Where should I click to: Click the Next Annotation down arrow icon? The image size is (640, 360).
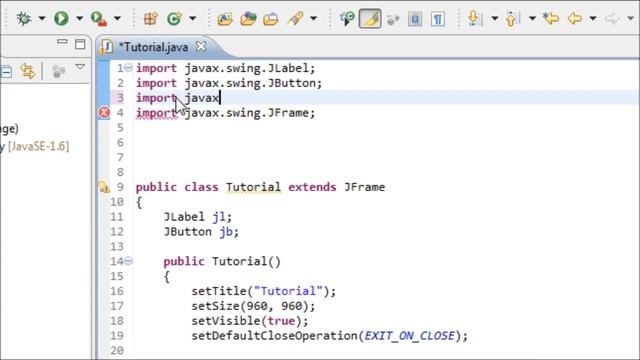click(x=474, y=18)
